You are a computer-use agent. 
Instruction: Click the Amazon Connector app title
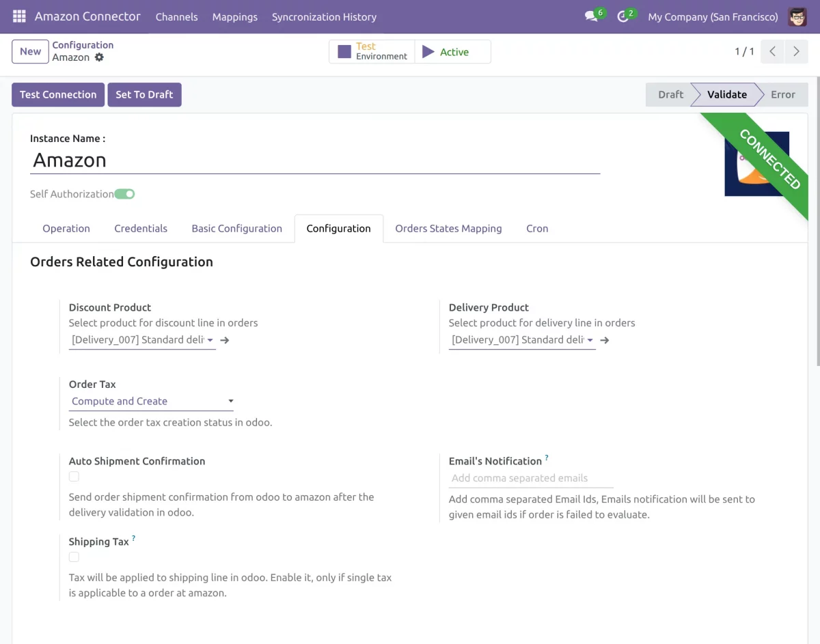87,16
